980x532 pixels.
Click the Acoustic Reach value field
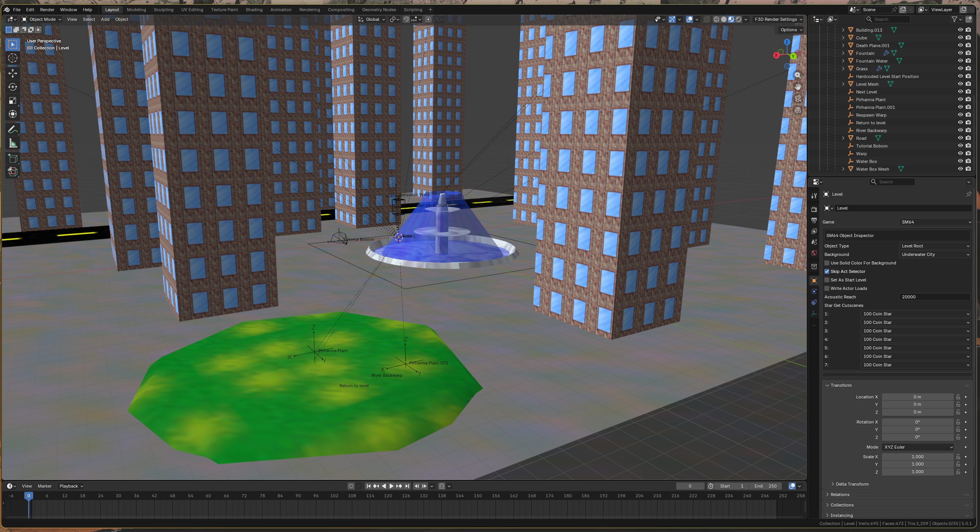point(934,297)
